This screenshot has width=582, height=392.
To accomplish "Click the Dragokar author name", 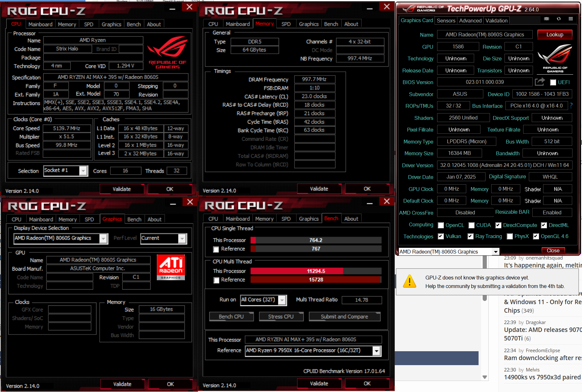I will click(536, 322).
